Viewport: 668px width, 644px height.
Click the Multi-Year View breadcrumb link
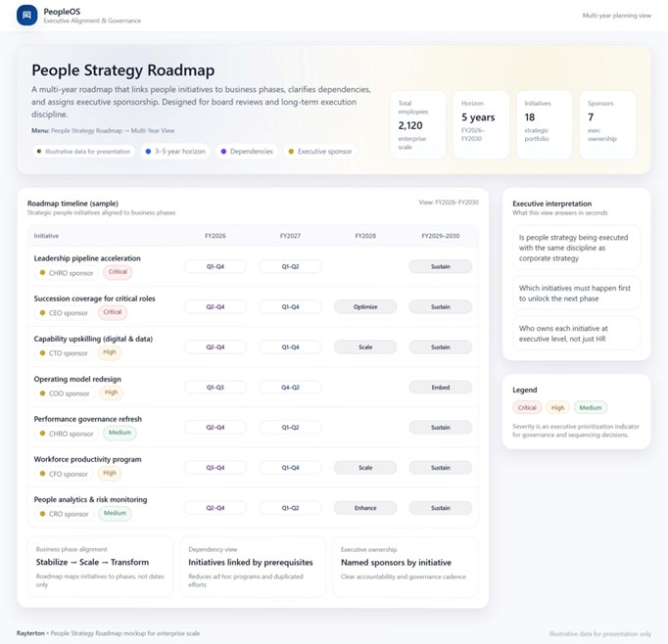tap(153, 131)
